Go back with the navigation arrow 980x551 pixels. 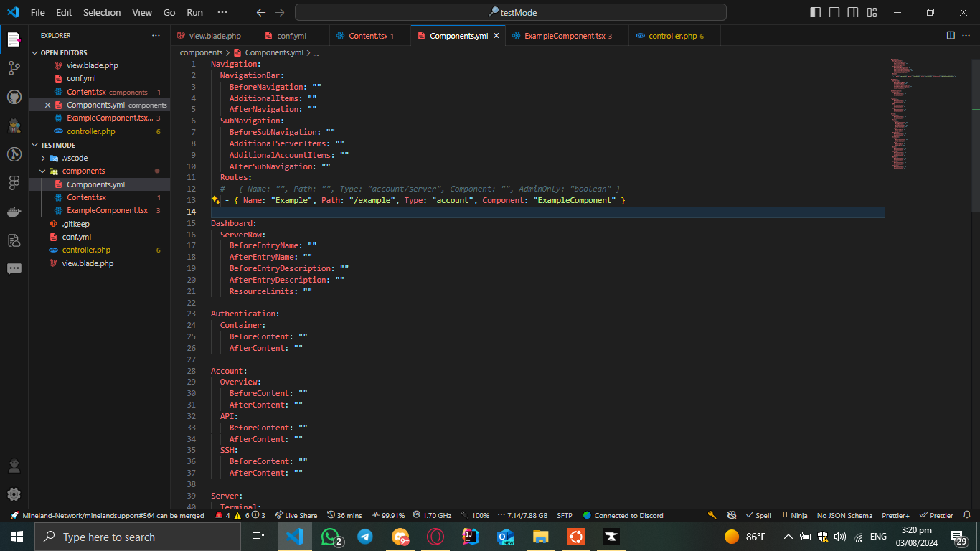point(261,12)
